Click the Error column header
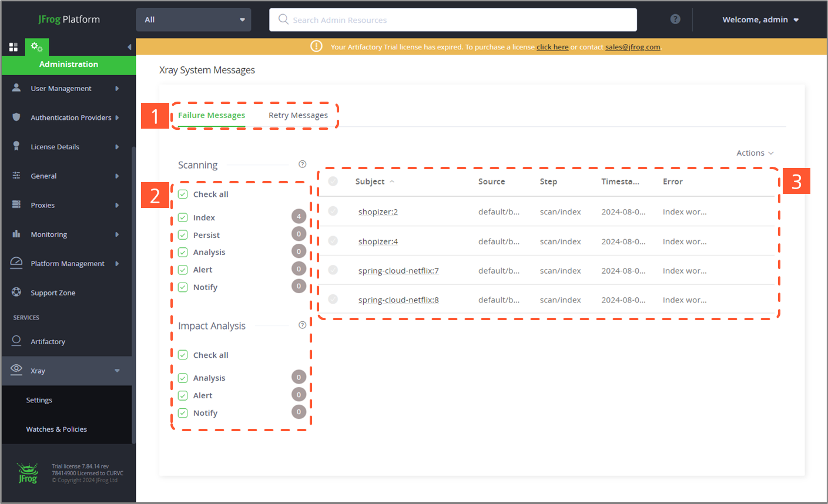 pyautogui.click(x=673, y=182)
